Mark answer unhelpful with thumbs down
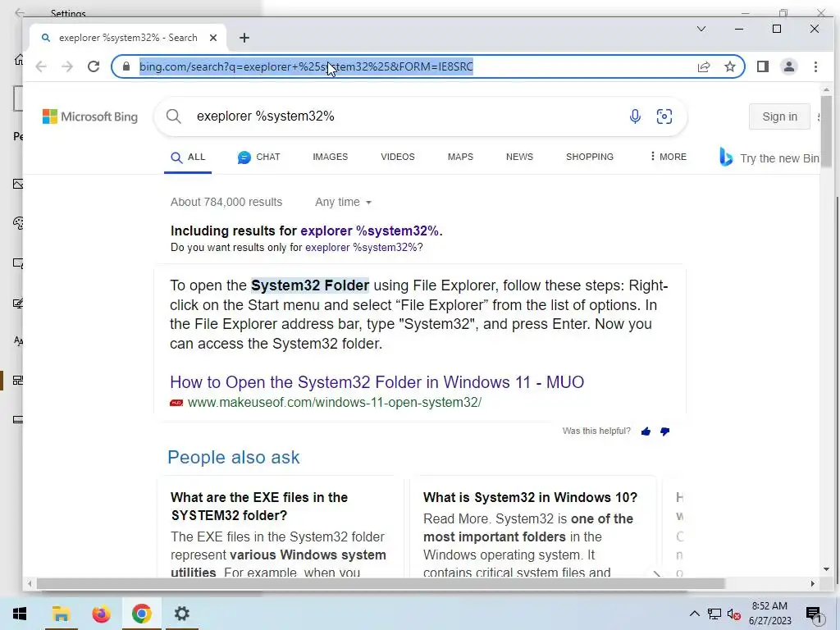This screenshot has height=630, width=840. 664,431
